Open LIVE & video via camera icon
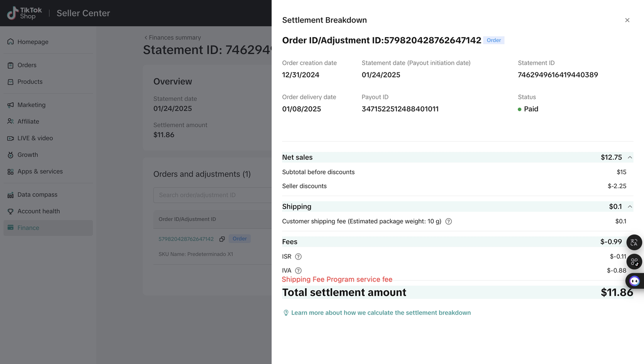Screen dimensions: 644x364 point(11,138)
